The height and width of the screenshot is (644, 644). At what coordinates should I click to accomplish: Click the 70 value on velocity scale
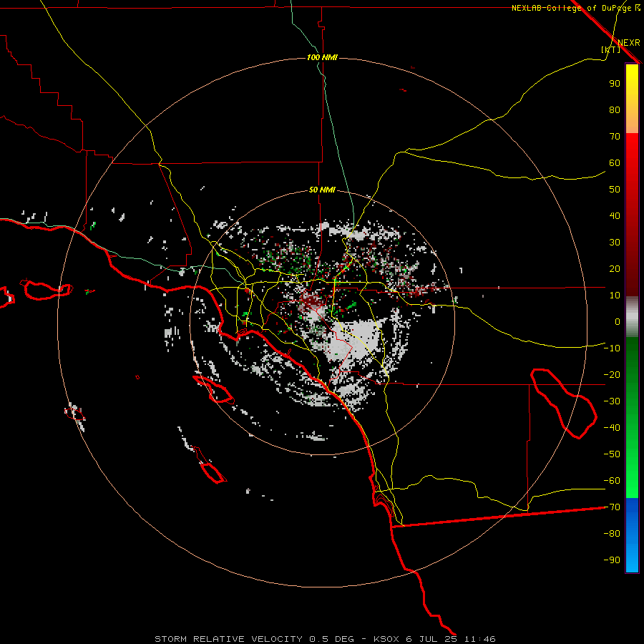coord(615,137)
